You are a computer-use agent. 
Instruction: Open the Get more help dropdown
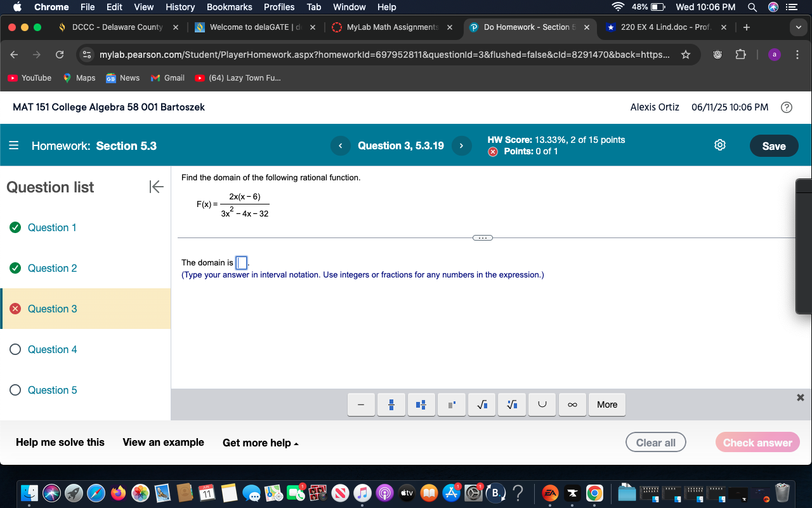tap(260, 443)
